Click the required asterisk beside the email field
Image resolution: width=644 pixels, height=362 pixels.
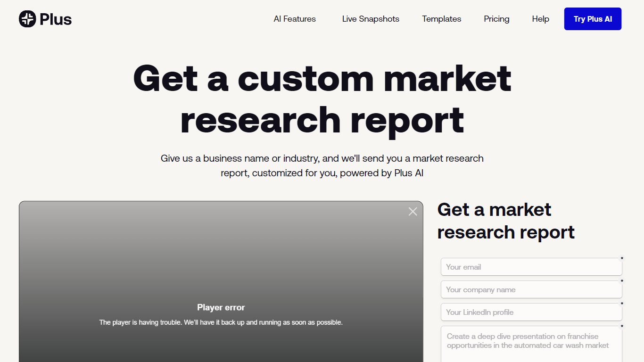point(622,259)
